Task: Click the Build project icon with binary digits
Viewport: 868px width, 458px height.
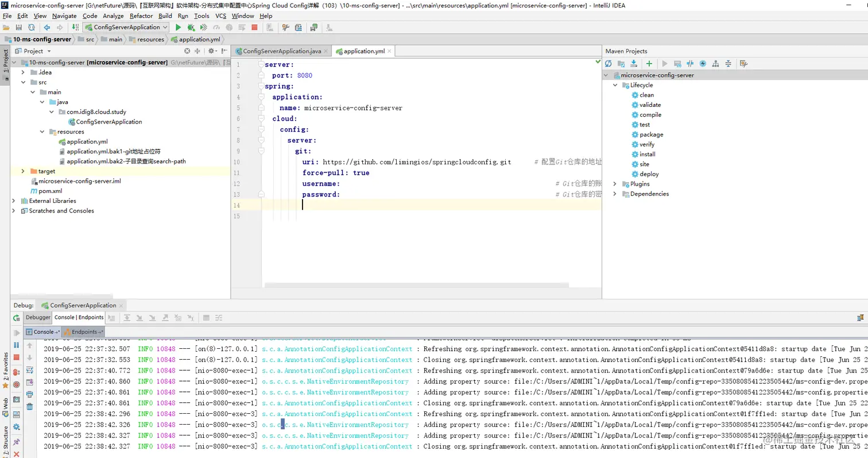Action: click(75, 27)
